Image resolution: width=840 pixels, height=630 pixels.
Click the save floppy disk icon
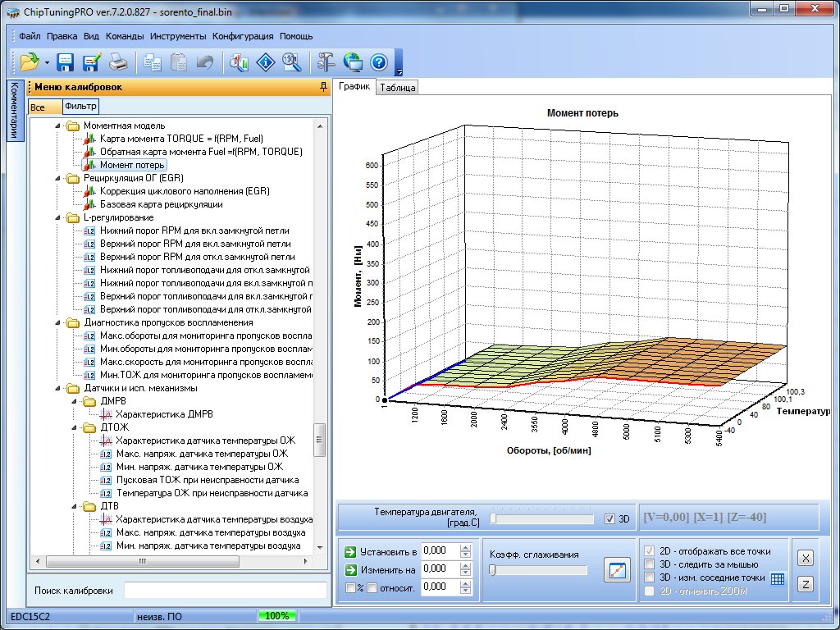pos(66,62)
